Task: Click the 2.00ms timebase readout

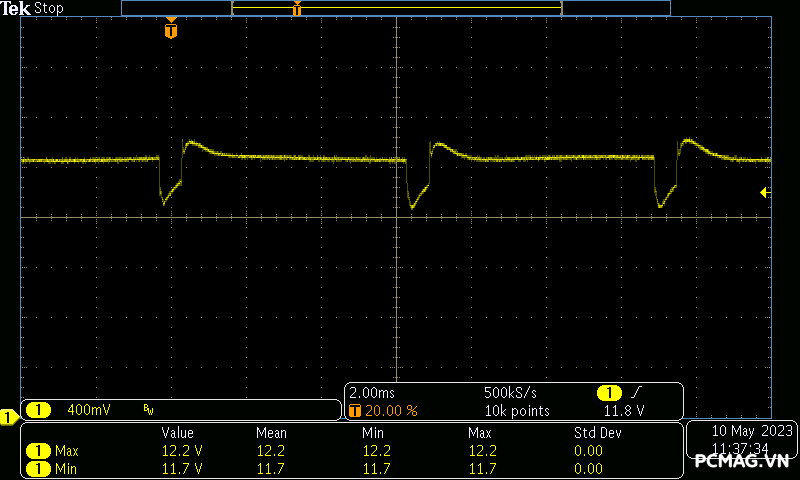Action: (x=372, y=393)
